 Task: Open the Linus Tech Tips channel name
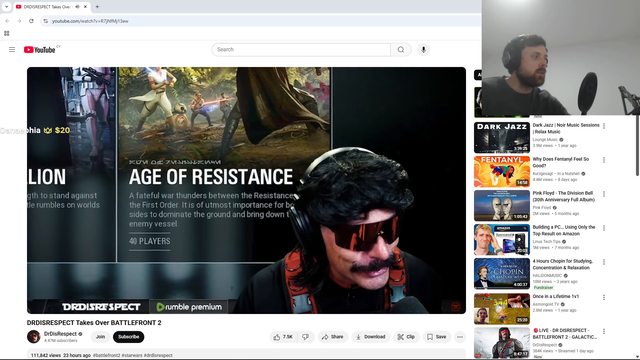(x=547, y=241)
